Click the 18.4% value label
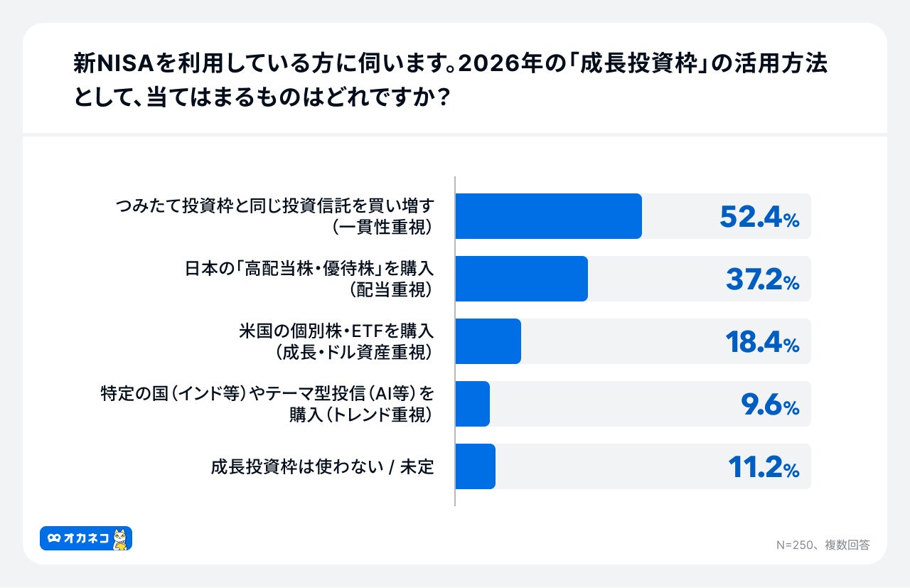 762,342
